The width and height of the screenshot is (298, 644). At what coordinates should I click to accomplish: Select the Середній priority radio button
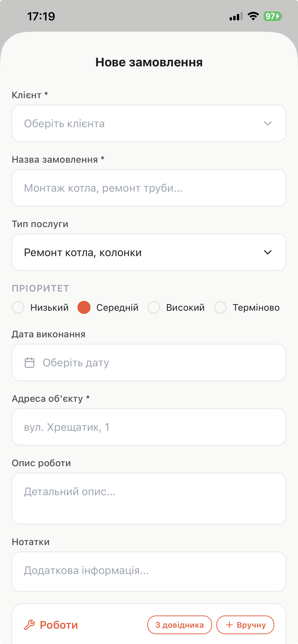[84, 307]
